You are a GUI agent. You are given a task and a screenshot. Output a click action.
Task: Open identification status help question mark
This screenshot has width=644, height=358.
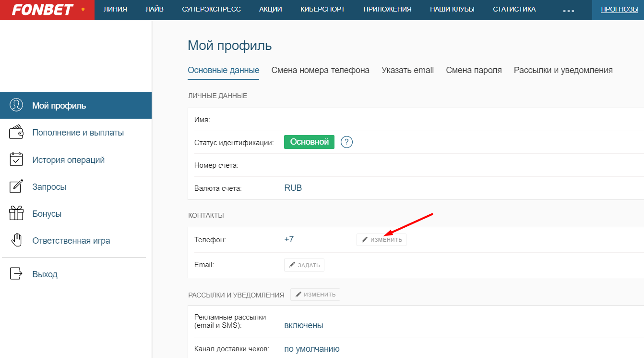346,142
